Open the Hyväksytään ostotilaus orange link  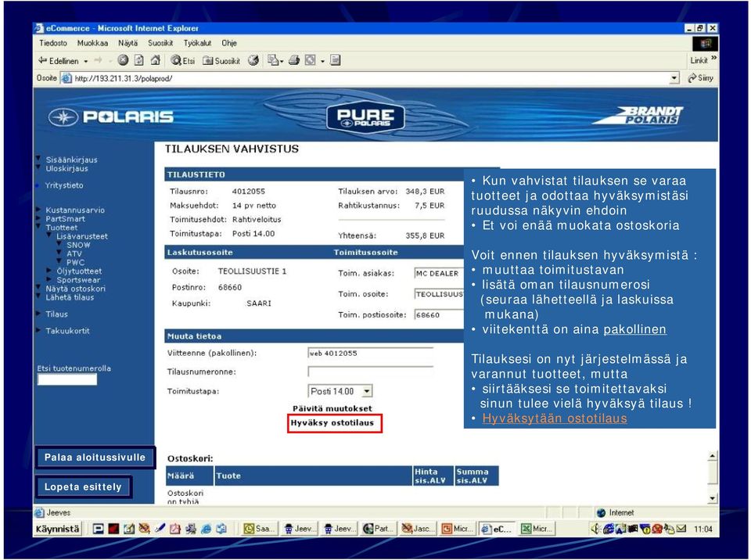[554, 418]
